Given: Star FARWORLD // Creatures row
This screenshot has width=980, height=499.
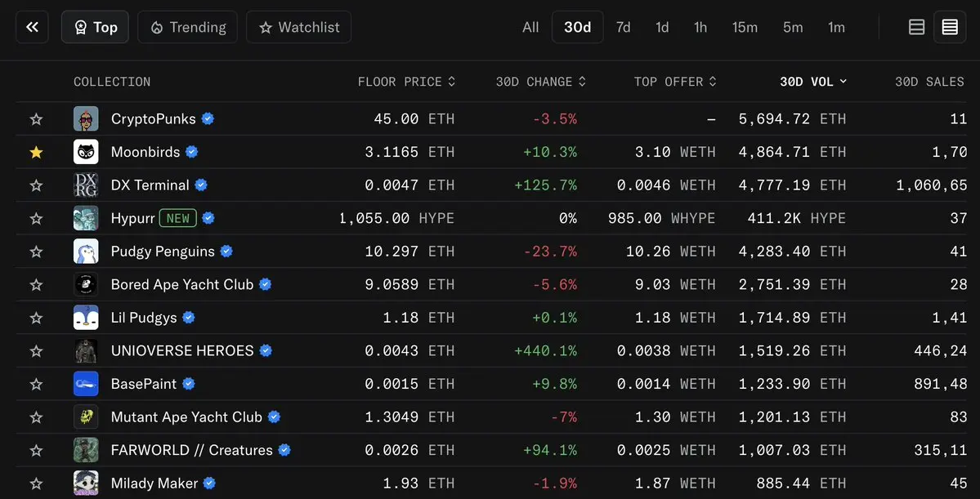Looking at the screenshot, I should [36, 450].
